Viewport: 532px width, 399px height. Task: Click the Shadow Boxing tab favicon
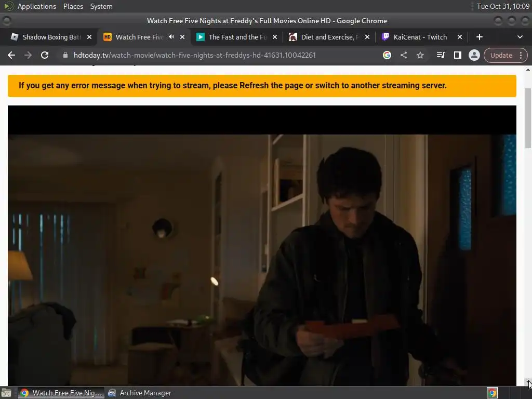pos(14,37)
